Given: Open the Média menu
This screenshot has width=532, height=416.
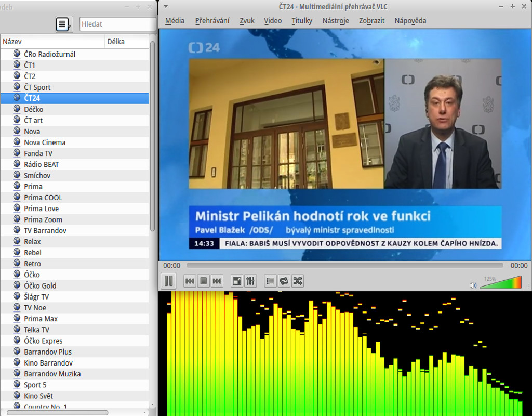Looking at the screenshot, I should [x=175, y=21].
